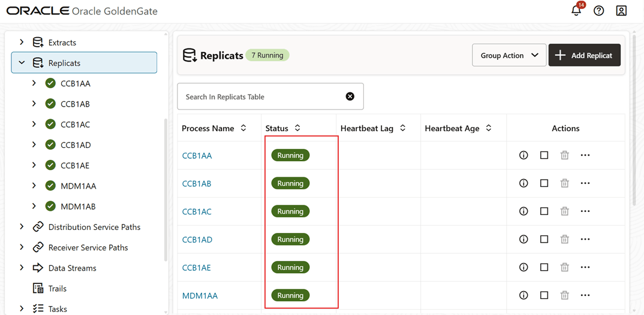This screenshot has width=644, height=315.
Task: Click the trash icon in CCB1AC row
Action: pos(565,211)
